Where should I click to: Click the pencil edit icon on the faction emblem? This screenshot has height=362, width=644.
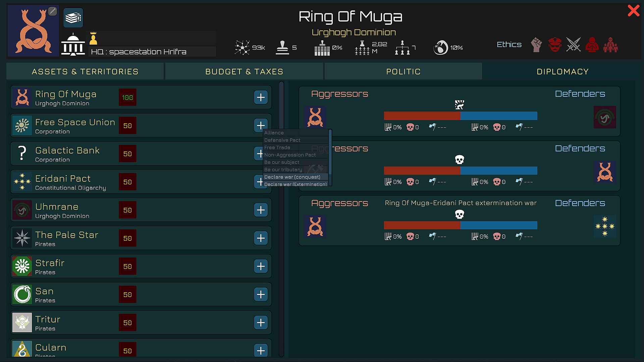[x=52, y=11]
